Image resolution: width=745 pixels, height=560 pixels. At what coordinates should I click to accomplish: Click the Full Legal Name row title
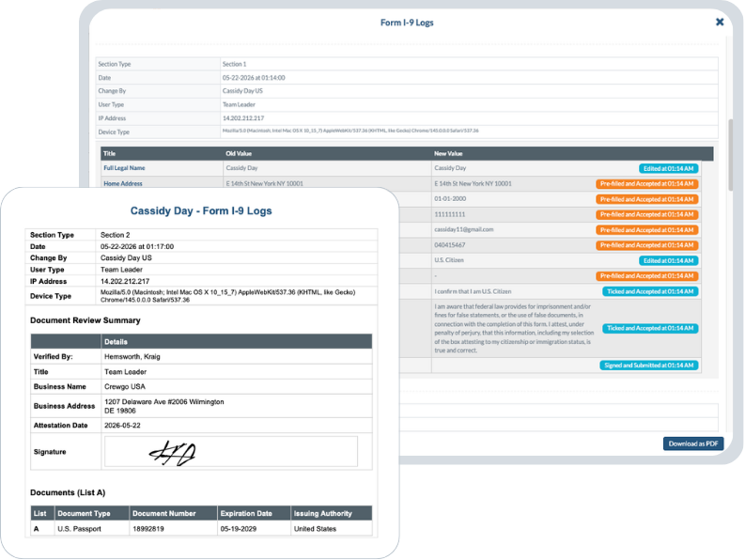point(124,168)
